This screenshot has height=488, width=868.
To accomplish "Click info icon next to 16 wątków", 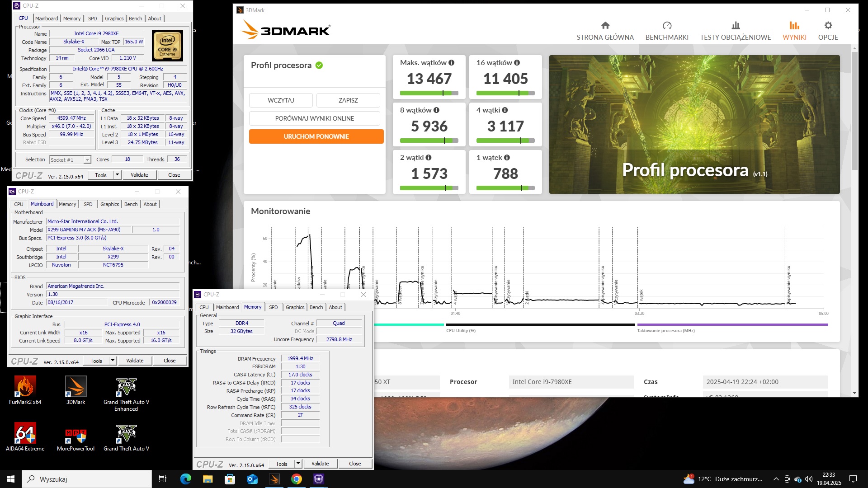I will click(517, 63).
